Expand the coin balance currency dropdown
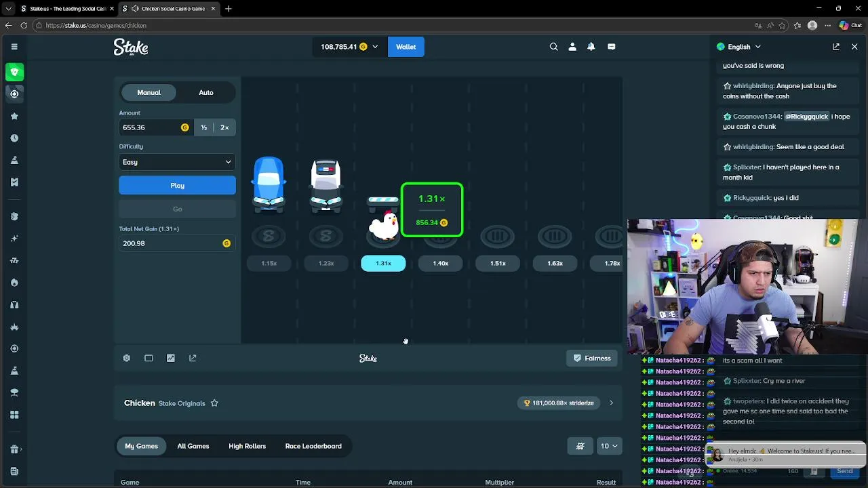Viewport: 868px width, 488px height. click(374, 47)
